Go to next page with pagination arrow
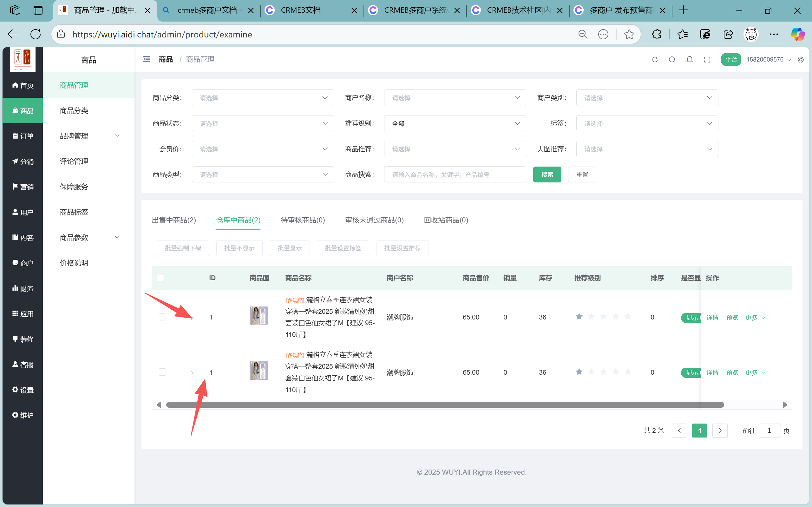Image resolution: width=812 pixels, height=507 pixels. click(720, 431)
